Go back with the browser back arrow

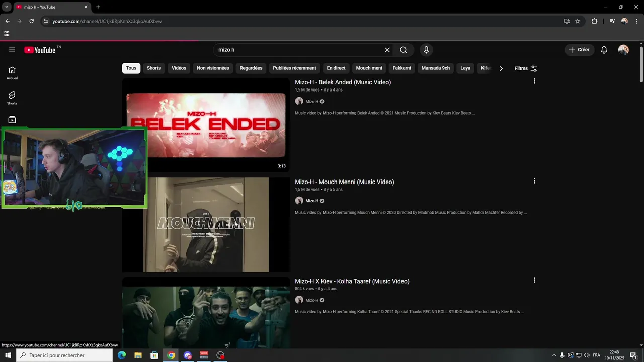[x=7, y=21]
